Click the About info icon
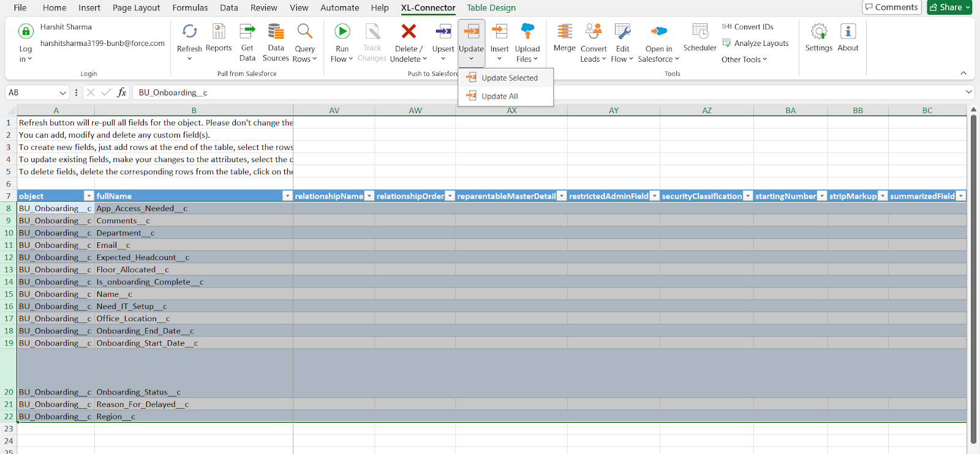The width and height of the screenshot is (980, 454). [848, 31]
